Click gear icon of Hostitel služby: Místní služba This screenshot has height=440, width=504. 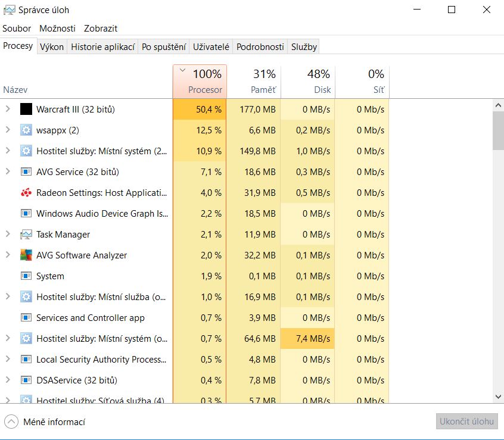pyautogui.click(x=26, y=297)
